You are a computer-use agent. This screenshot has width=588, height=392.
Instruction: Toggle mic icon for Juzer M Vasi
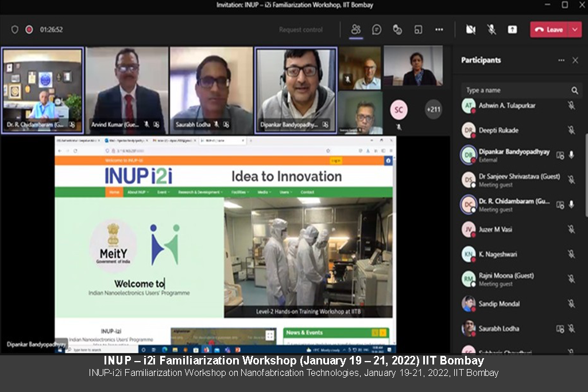[x=571, y=230]
